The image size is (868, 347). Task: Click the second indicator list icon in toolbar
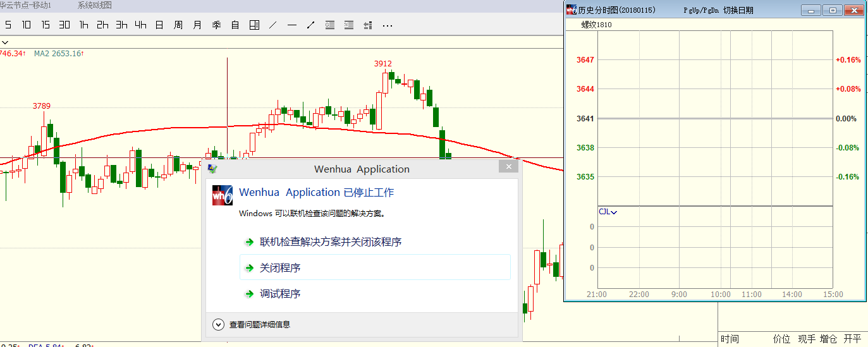point(349,25)
